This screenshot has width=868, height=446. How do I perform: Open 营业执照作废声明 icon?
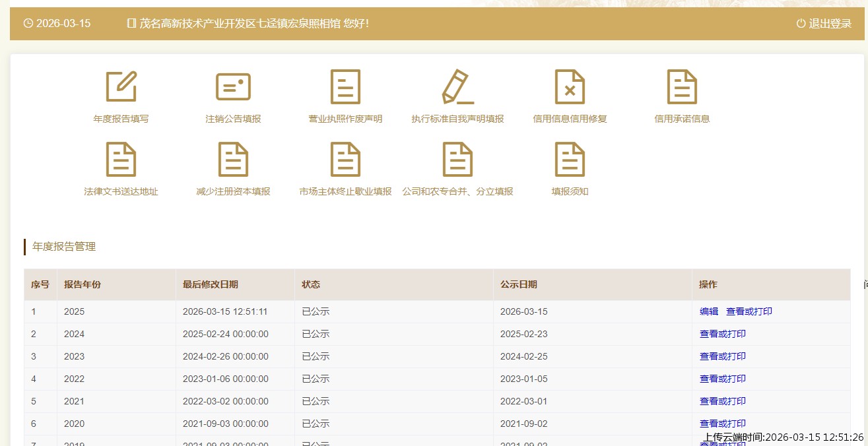point(345,87)
